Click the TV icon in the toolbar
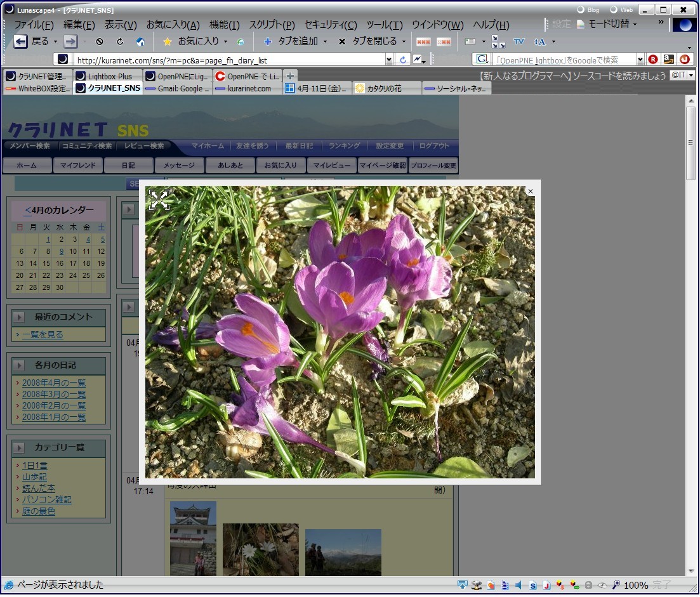Screen dimensions: 700x597 click(518, 41)
